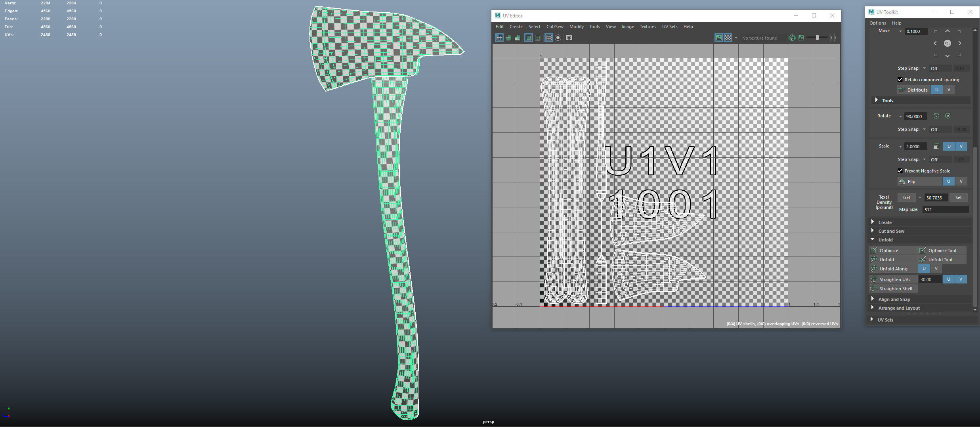This screenshot has width=980, height=427.
Task: Toggle Prevent Negative Scale checkbox
Action: click(900, 171)
